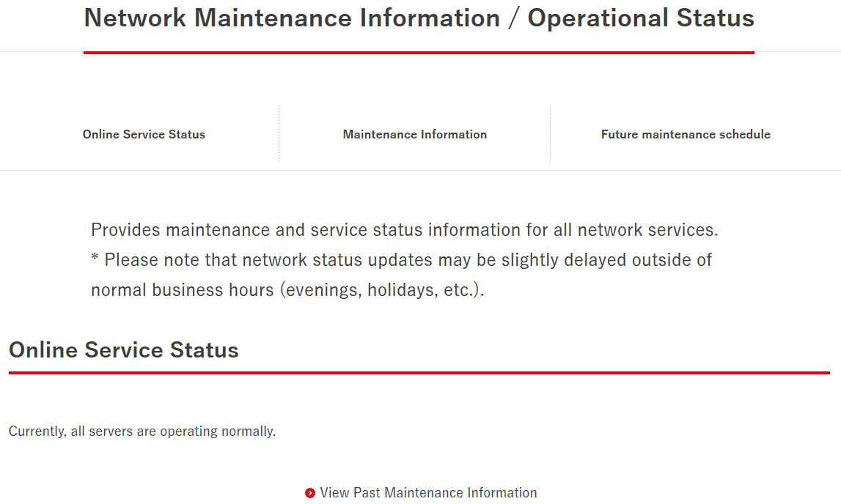Click the slash separator in the page title
The width and height of the screenshot is (841, 504).
(x=514, y=18)
